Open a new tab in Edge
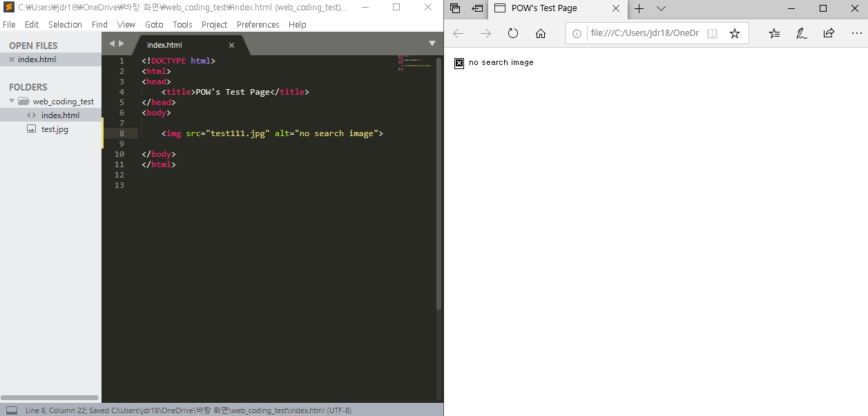Image resolution: width=868 pixels, height=416 pixels. (639, 8)
